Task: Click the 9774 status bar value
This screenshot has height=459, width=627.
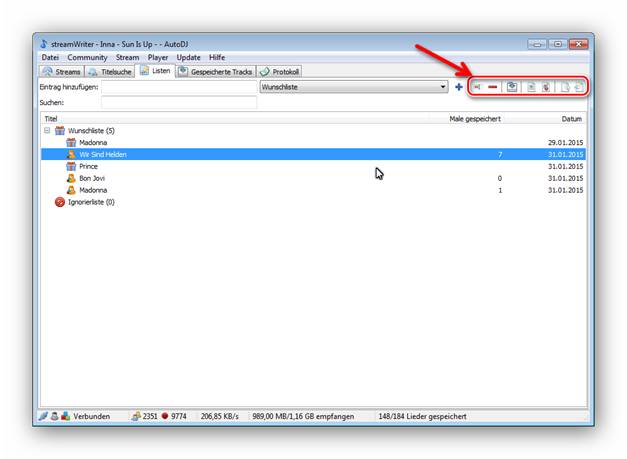Action: (179, 416)
